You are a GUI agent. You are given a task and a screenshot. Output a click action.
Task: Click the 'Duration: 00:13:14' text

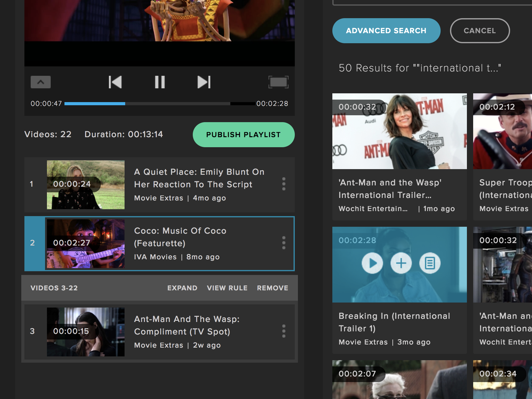(x=124, y=134)
